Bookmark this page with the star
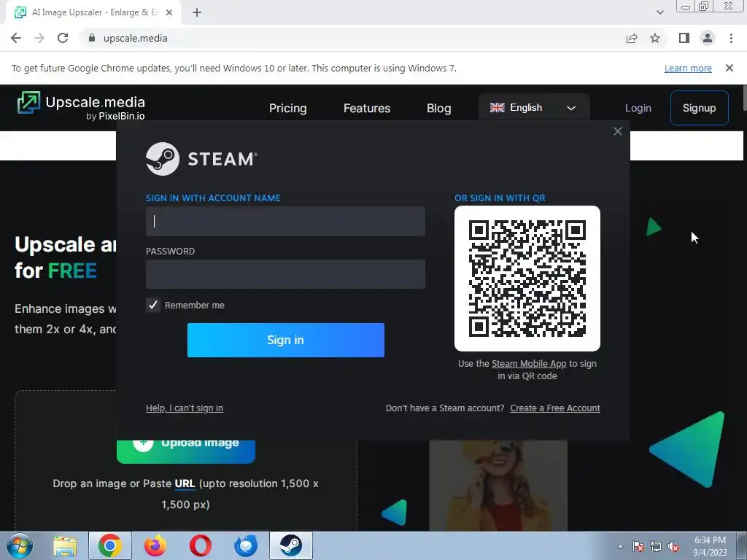Image resolution: width=747 pixels, height=560 pixels. 655,38
